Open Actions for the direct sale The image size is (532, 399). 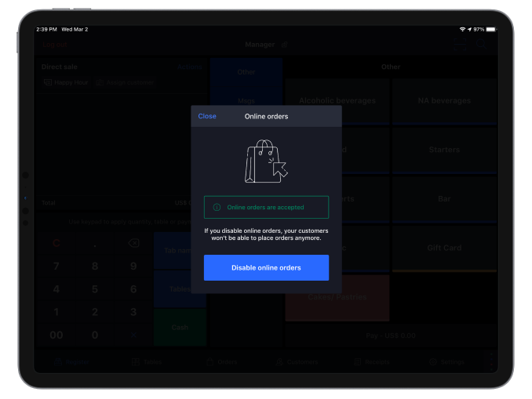(189, 67)
